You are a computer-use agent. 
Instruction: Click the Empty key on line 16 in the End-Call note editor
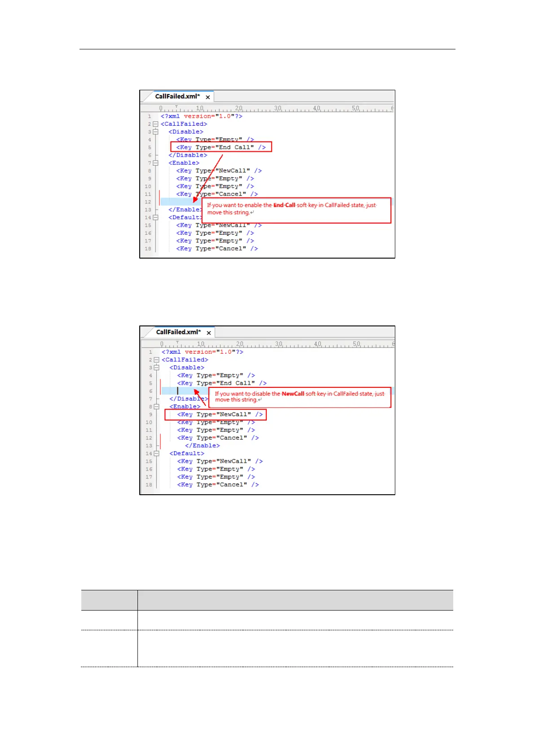[x=215, y=233]
